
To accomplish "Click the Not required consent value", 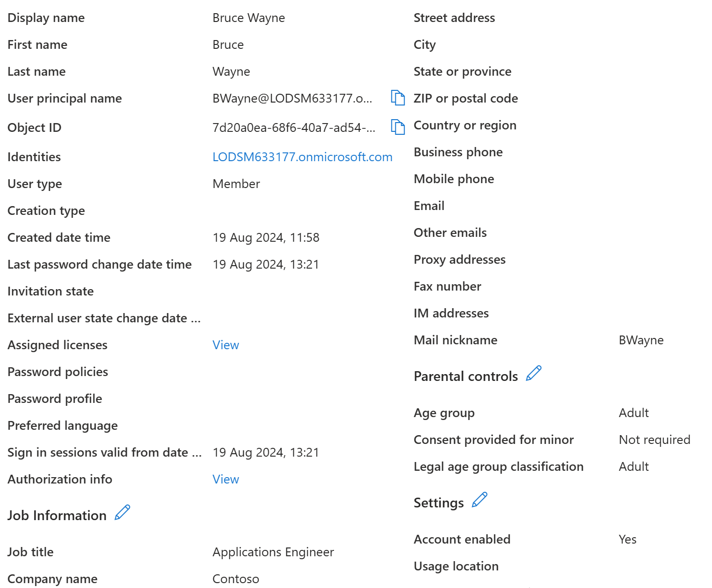I will 654,440.
